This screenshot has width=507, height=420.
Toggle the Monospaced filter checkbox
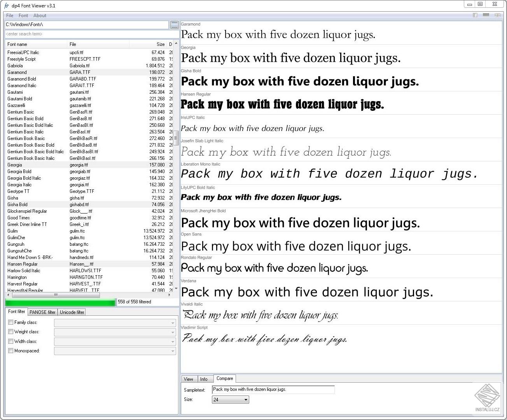click(x=10, y=350)
